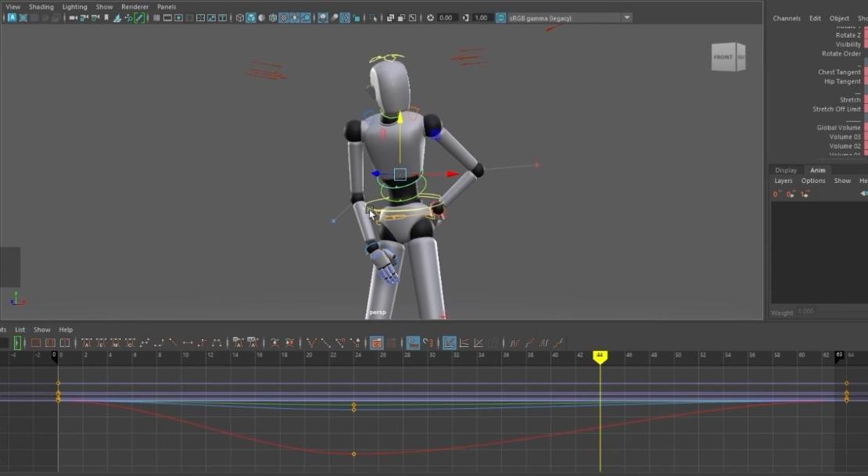Open the viewport Show menu
868x476 pixels.
tap(104, 6)
